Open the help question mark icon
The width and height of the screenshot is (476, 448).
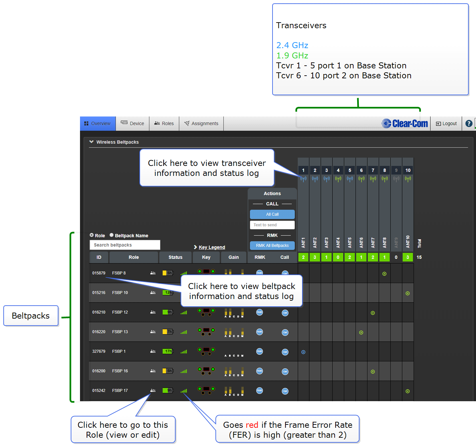tap(469, 123)
